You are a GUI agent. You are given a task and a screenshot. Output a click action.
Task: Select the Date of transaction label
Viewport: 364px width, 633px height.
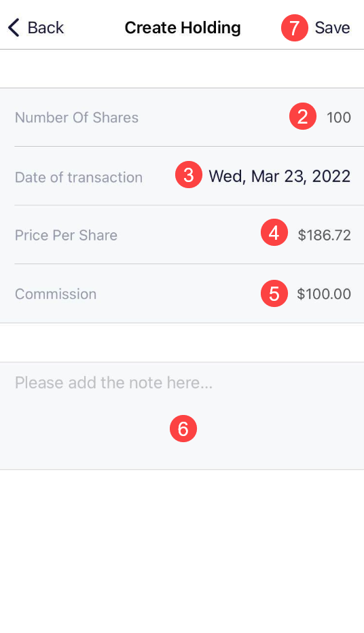(x=79, y=177)
